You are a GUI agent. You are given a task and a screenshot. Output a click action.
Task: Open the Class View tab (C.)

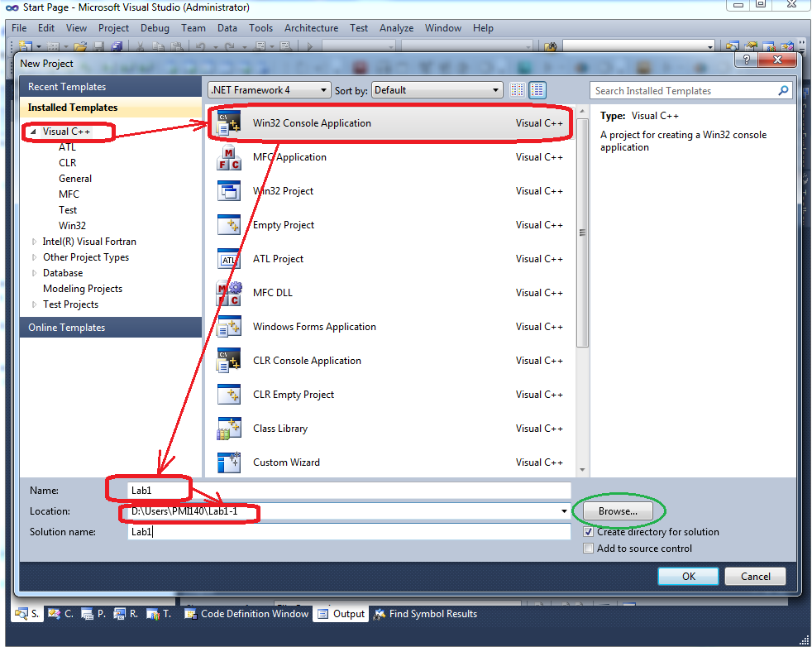pyautogui.click(x=60, y=614)
